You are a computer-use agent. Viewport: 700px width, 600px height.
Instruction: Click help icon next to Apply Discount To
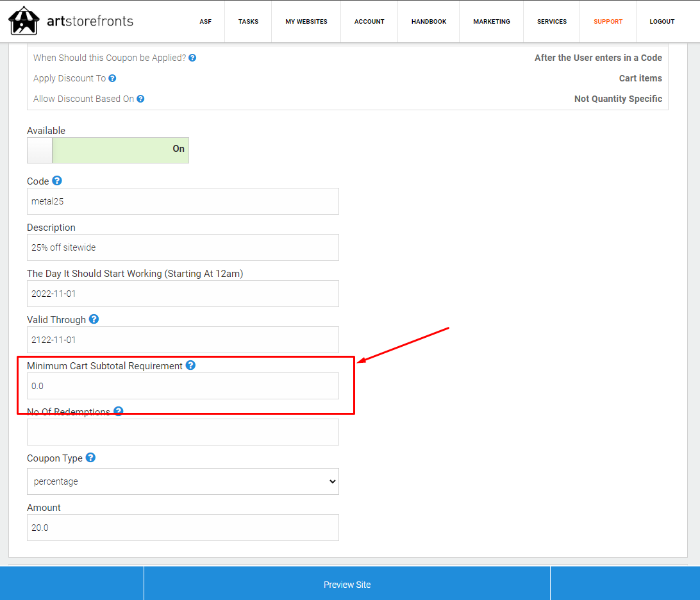pos(113,78)
